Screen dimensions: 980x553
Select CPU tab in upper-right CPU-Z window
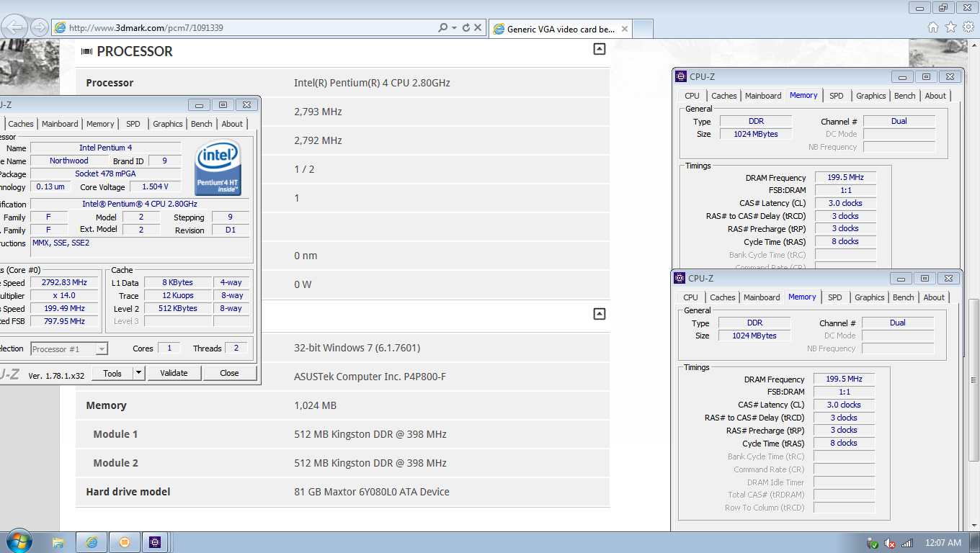tap(692, 96)
